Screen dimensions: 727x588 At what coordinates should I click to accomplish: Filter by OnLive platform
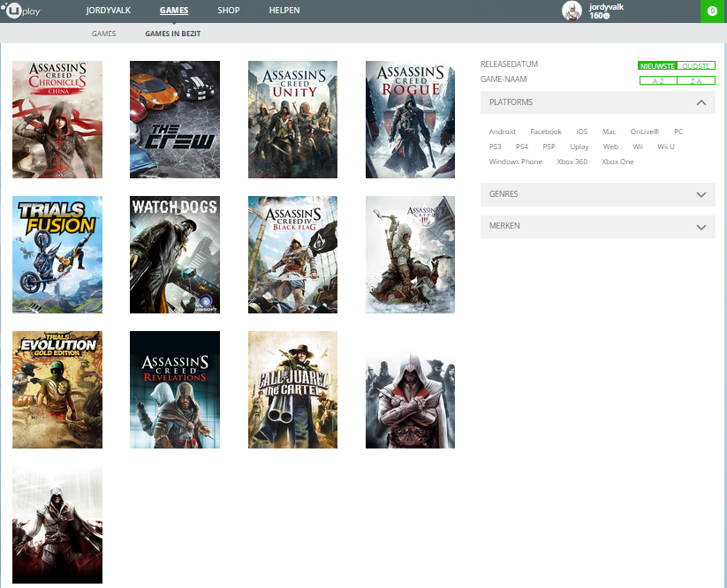[x=645, y=132]
